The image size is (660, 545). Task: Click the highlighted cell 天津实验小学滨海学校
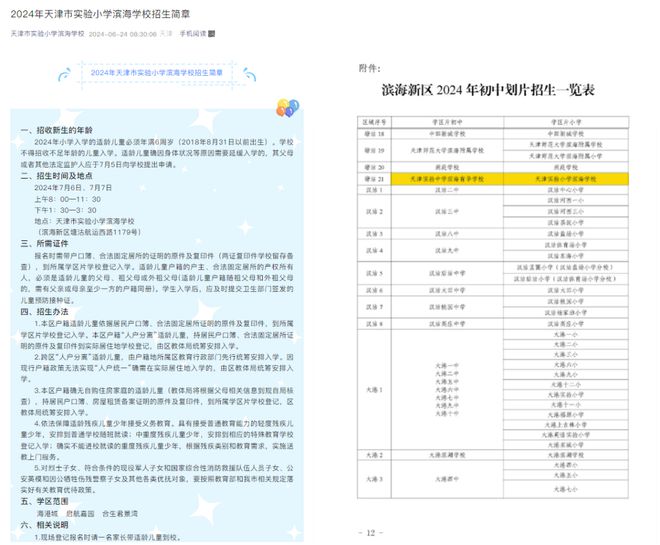566,179
